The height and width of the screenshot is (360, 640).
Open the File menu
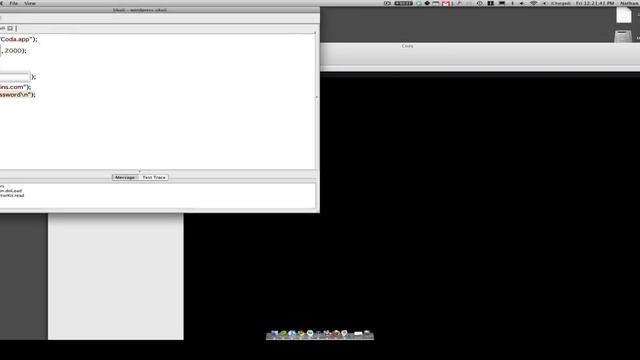click(13, 3)
